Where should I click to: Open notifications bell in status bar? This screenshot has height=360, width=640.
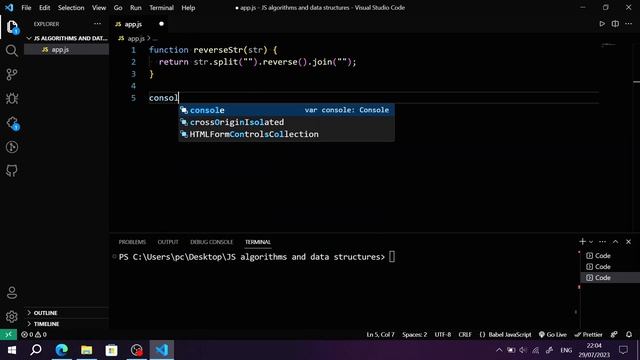(629, 334)
